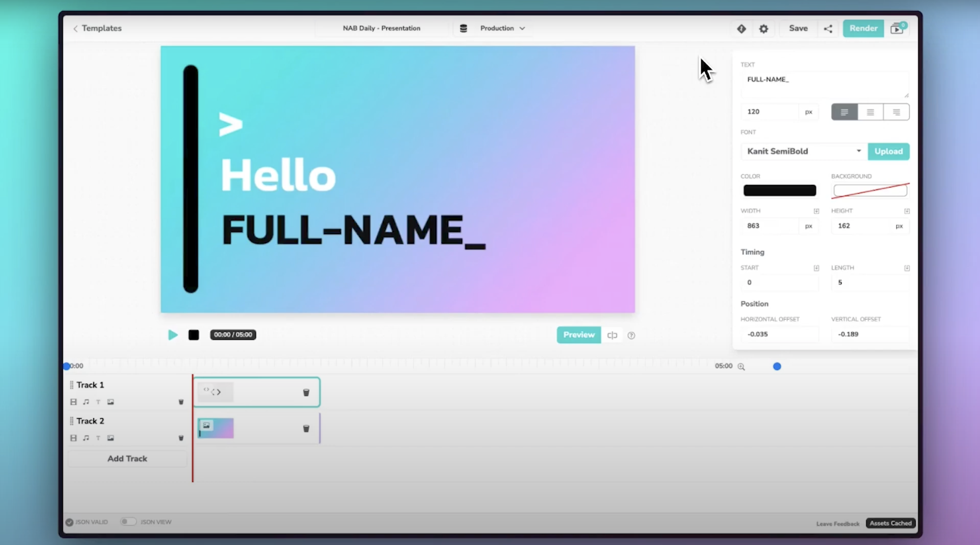
Task: Open the render queue icon with badge
Action: [897, 29]
